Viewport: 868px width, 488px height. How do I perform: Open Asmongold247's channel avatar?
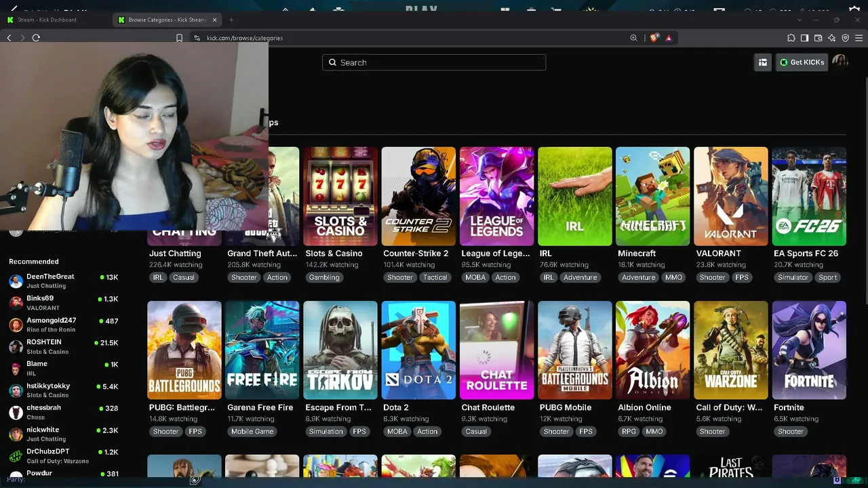pos(16,325)
